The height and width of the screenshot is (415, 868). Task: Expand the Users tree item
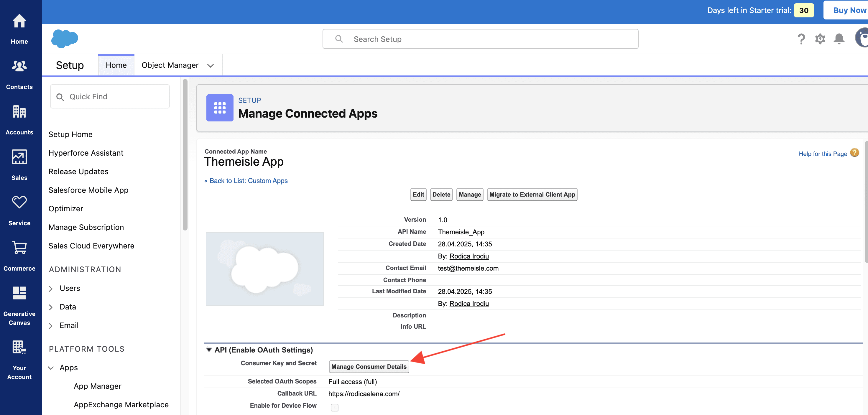51,289
